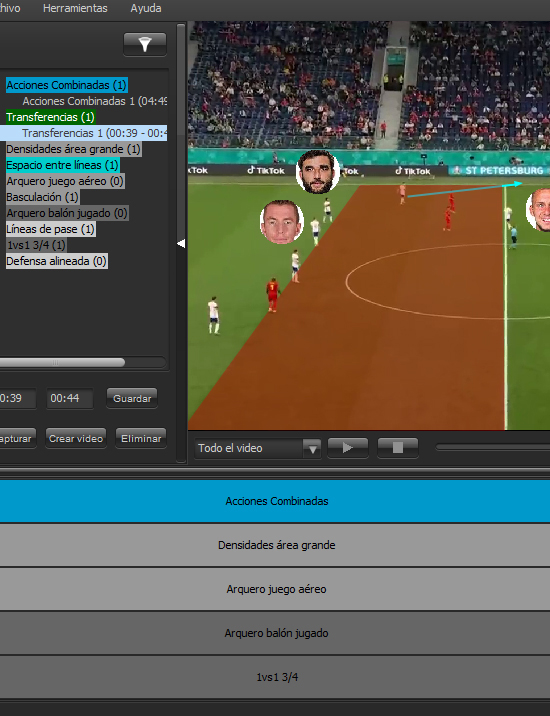Start playback with the play button
The width and height of the screenshot is (550, 716).
point(348,448)
